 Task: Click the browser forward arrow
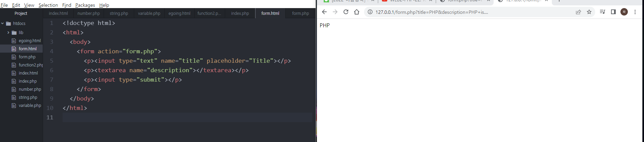pos(335,12)
